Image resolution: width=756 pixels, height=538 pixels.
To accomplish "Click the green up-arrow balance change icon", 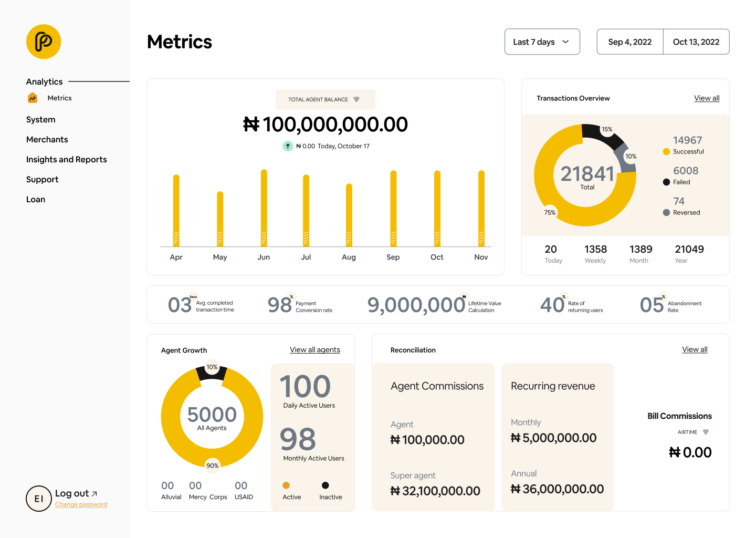I will [288, 146].
